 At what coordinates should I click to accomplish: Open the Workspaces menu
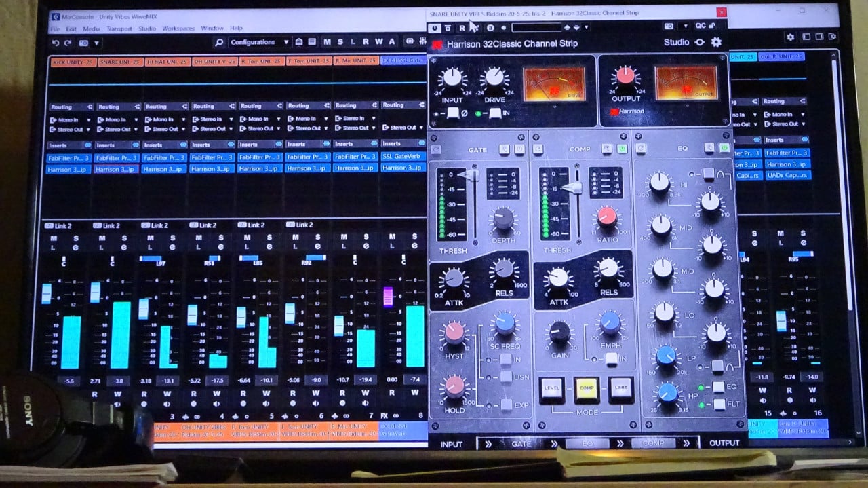tap(178, 29)
